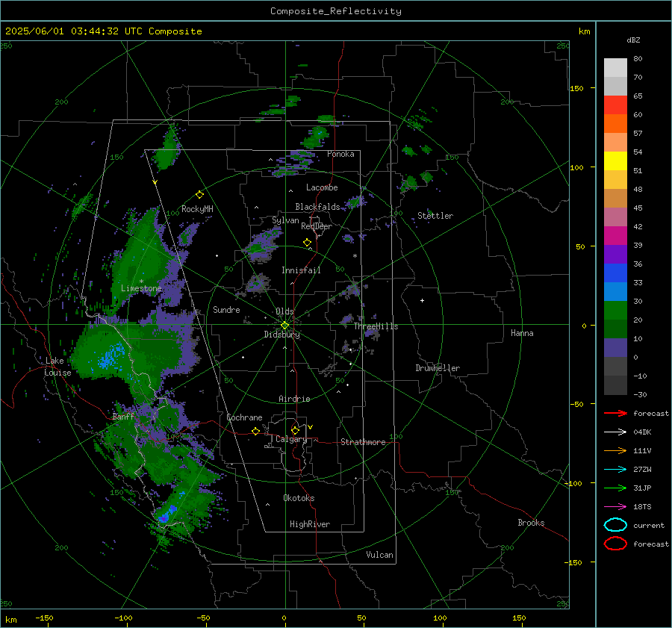Click the dBZ legend heading
The image size is (672, 628).
coord(633,40)
